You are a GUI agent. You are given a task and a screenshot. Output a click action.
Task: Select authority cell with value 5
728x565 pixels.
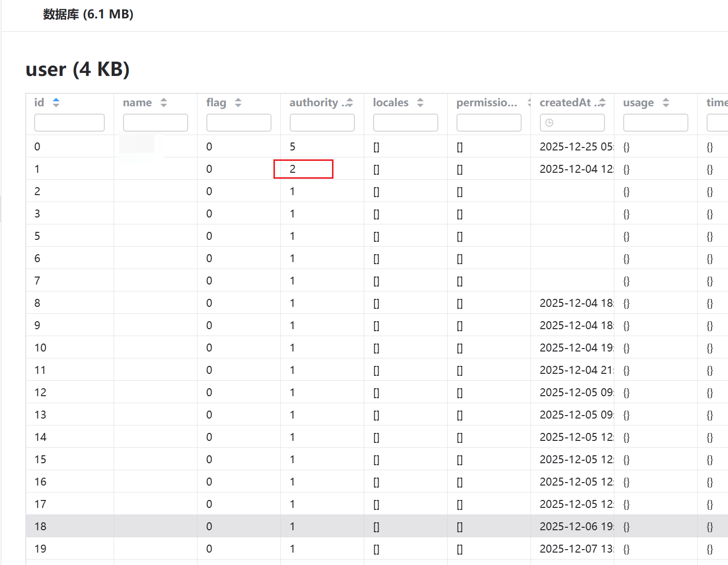pyautogui.click(x=293, y=147)
